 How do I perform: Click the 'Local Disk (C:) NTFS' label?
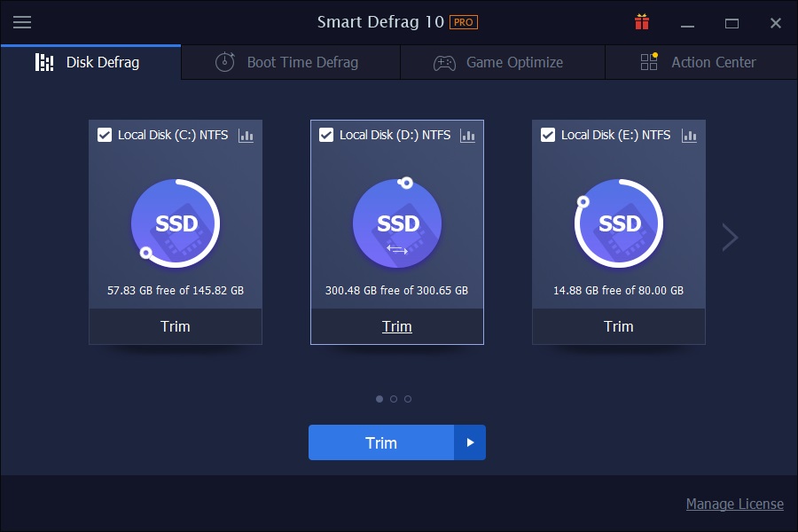point(173,135)
